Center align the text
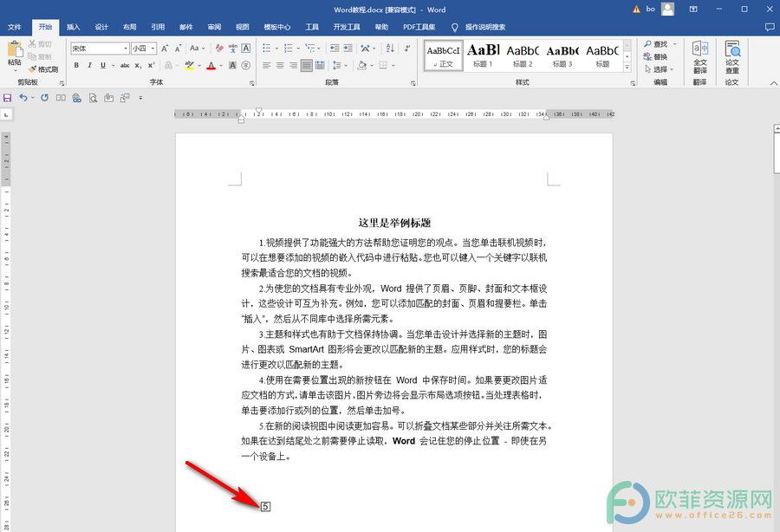The height and width of the screenshot is (532, 780). pyautogui.click(x=280, y=65)
